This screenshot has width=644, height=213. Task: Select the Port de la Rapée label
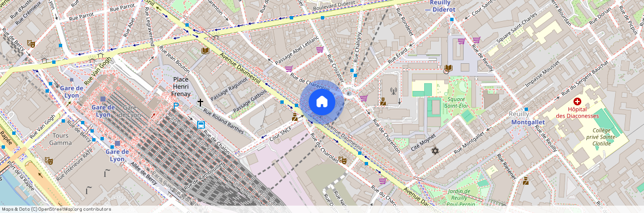coord(21,176)
